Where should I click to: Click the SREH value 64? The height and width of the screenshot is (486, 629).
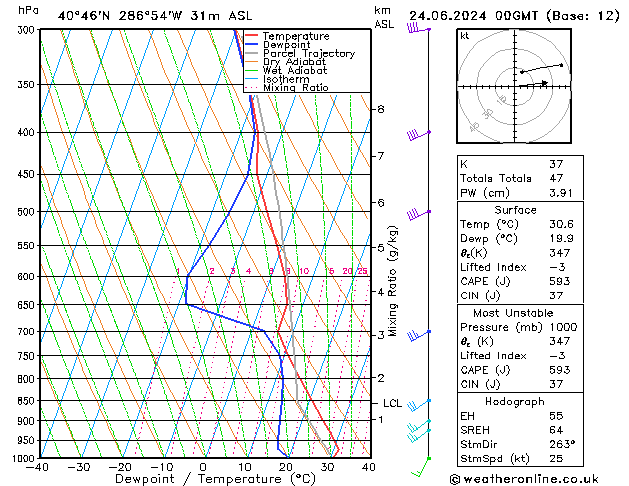point(556,430)
